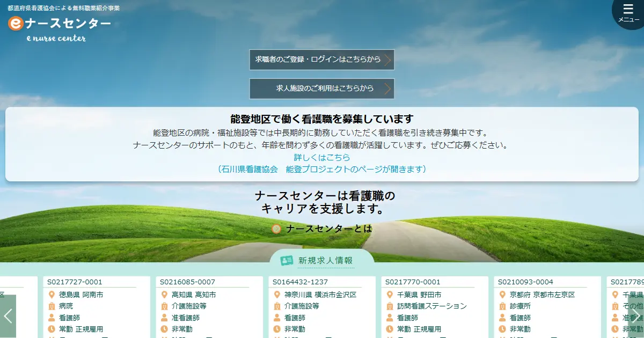Viewport: 644px width, 338px height.
Task: Click the headline ナースセンターは看護職のキャリアを支援します
Action: [325, 202]
